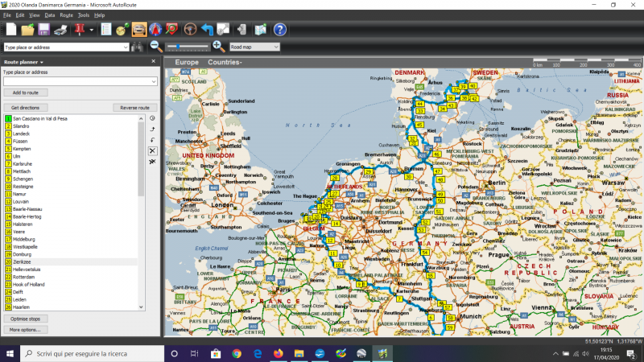Toggle the Route planner pane car icon

click(139, 30)
